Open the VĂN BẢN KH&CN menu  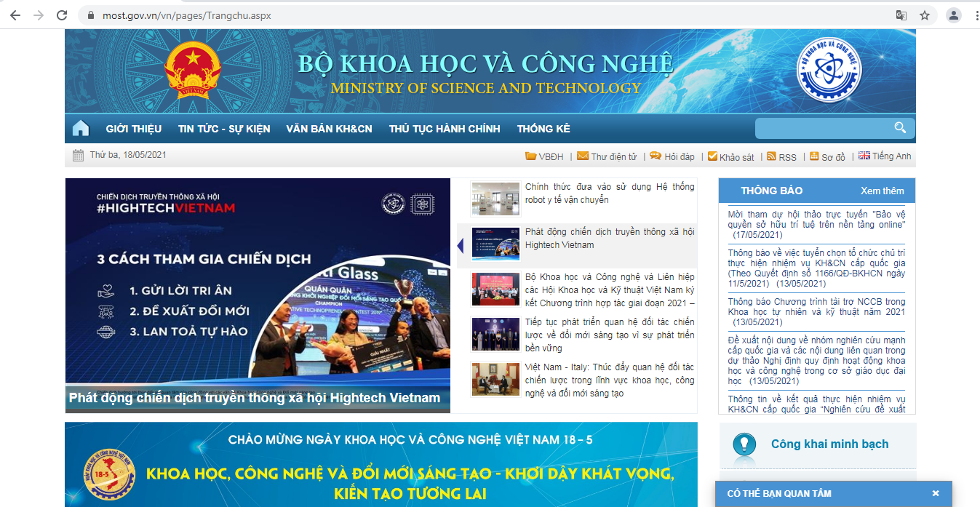(329, 129)
